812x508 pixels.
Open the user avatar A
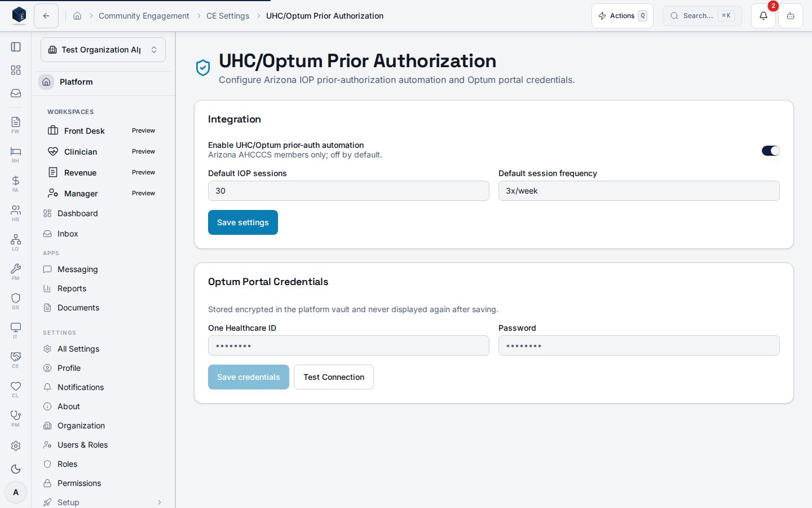(x=16, y=492)
